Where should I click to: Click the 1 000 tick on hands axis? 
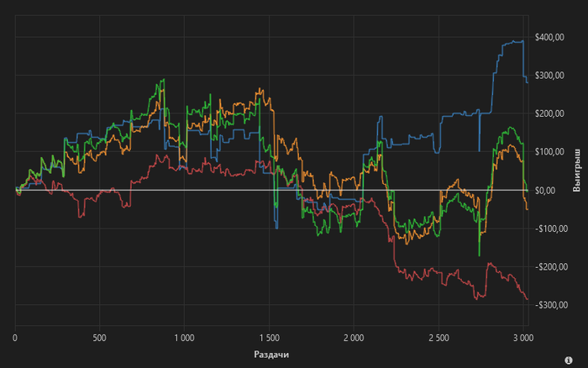(x=184, y=338)
